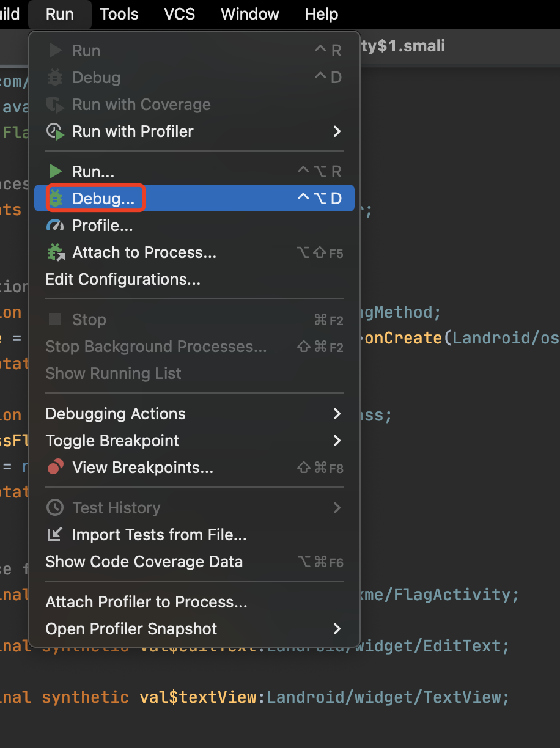Open the Tools menu in menu bar
The image size is (560, 748).
(119, 14)
